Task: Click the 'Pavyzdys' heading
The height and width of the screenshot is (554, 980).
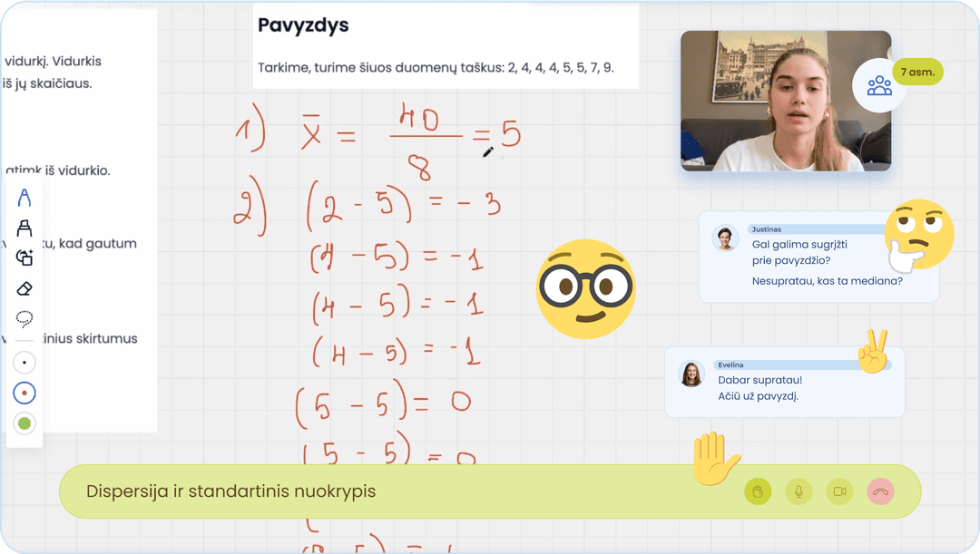Action: pyautogui.click(x=303, y=25)
